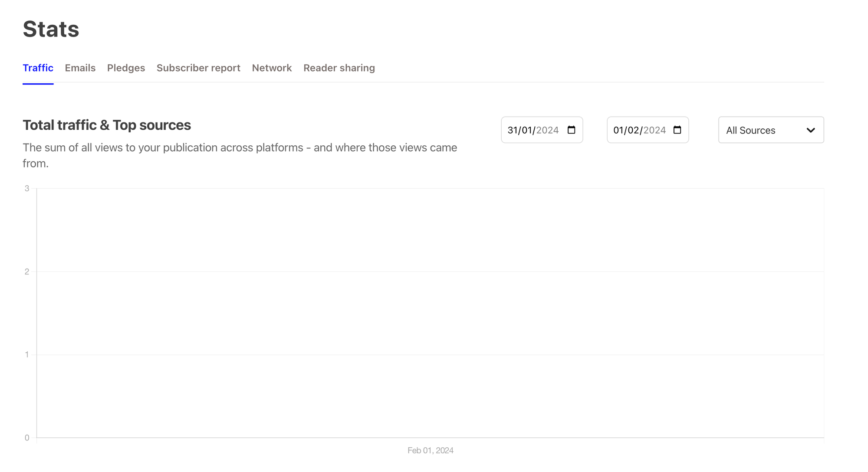
Task: Click 'Total traffic & Top sources' heading
Action: [107, 125]
